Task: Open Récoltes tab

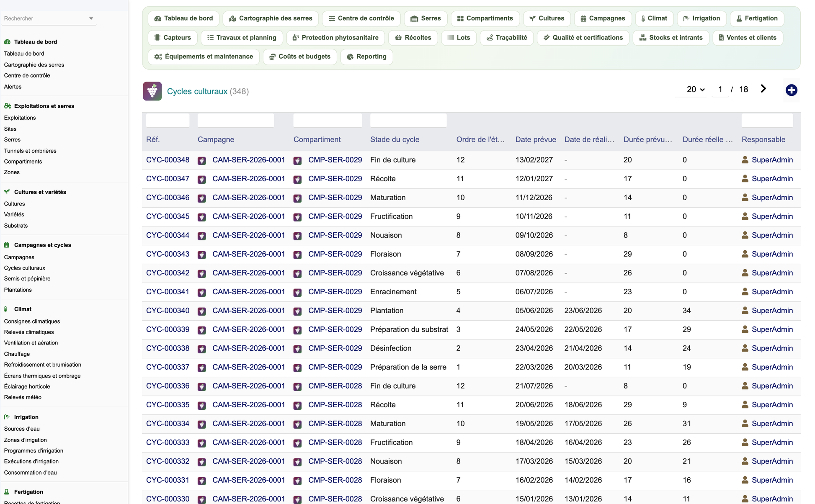Action: coord(413,38)
